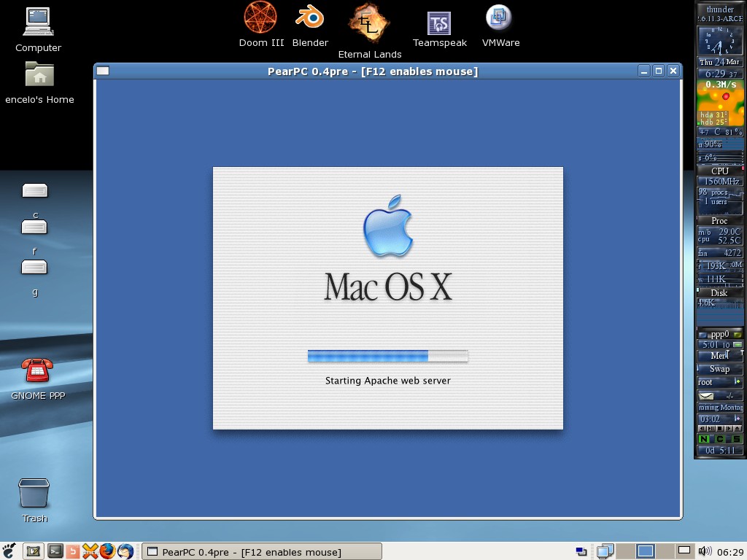Click the PearPC title bar text
747x560 pixels.
click(x=373, y=71)
